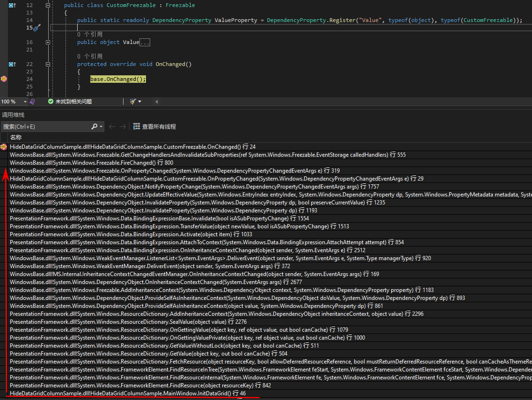Click the highlighted base.OnChanged(); statement
The height and width of the screenshot is (400, 532).
pos(118,79)
